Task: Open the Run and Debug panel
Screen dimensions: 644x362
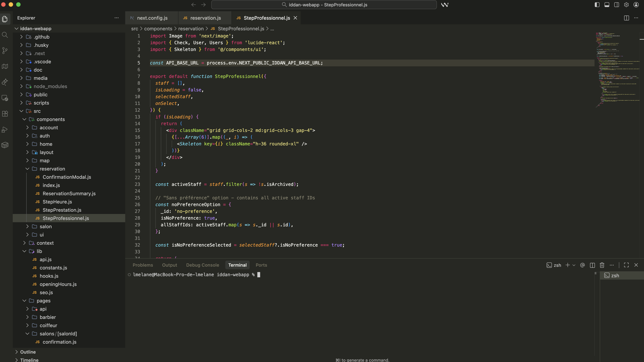Action: [5, 129]
